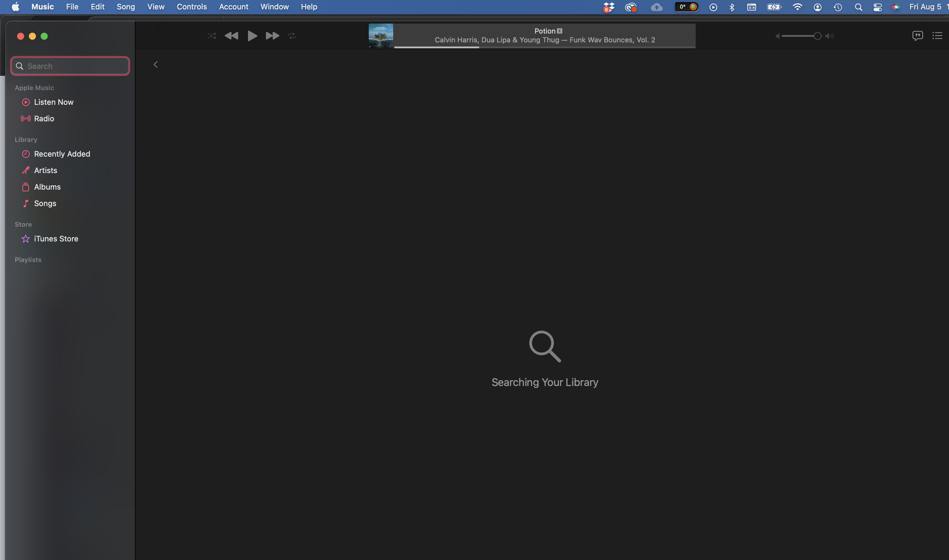Go to iTunes Store
Viewport: 949px width, 560px height.
(x=56, y=239)
